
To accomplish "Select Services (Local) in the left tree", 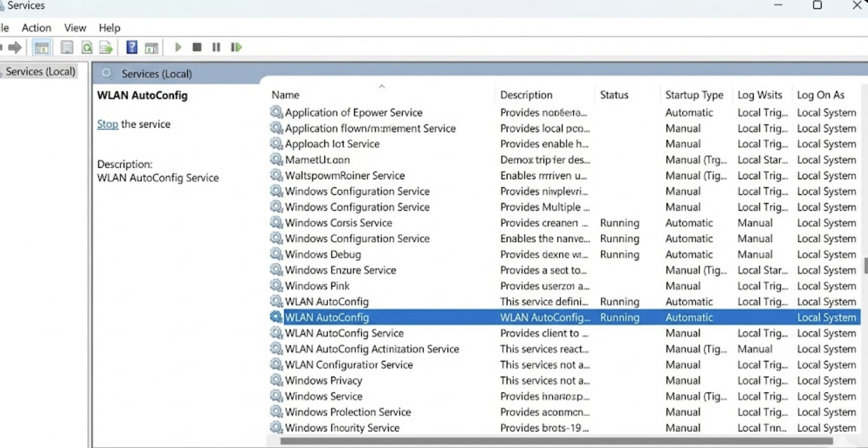I will coord(40,71).
